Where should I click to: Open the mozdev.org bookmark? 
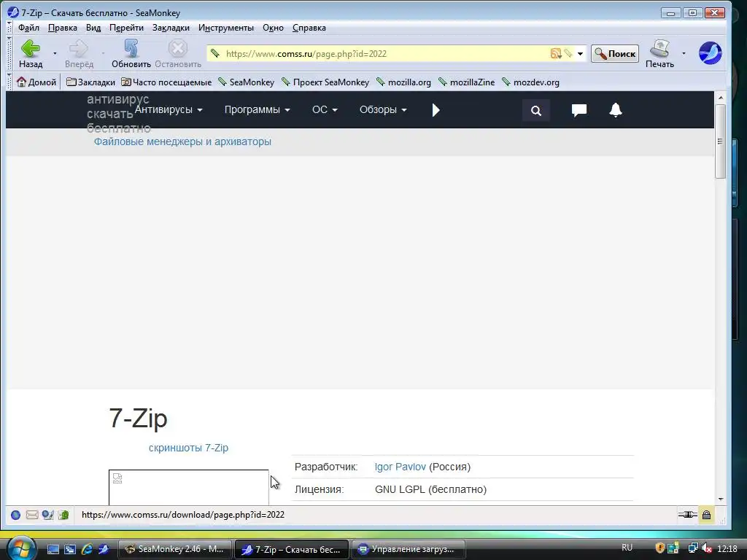pos(531,82)
